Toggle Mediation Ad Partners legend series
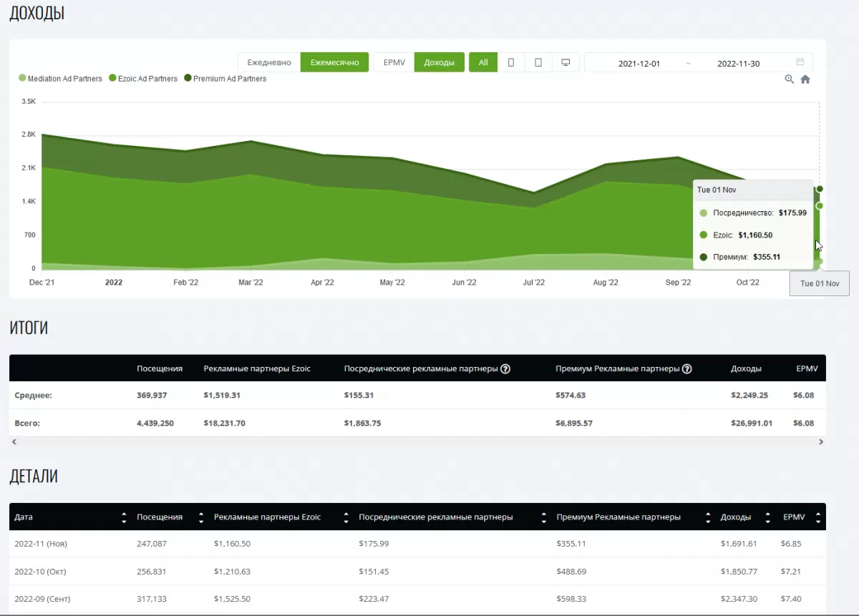Screen dimensions: 859x616 [x=61, y=79]
